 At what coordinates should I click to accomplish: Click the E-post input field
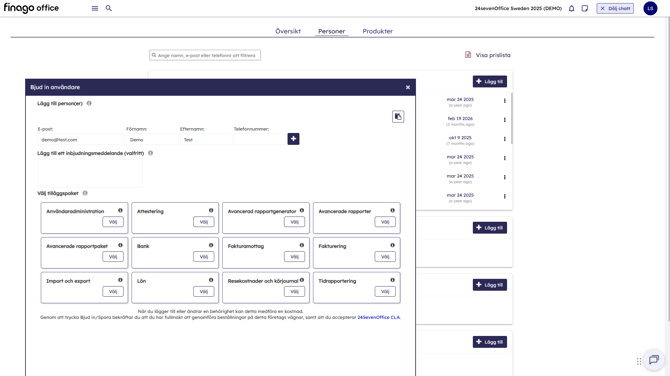tap(81, 140)
